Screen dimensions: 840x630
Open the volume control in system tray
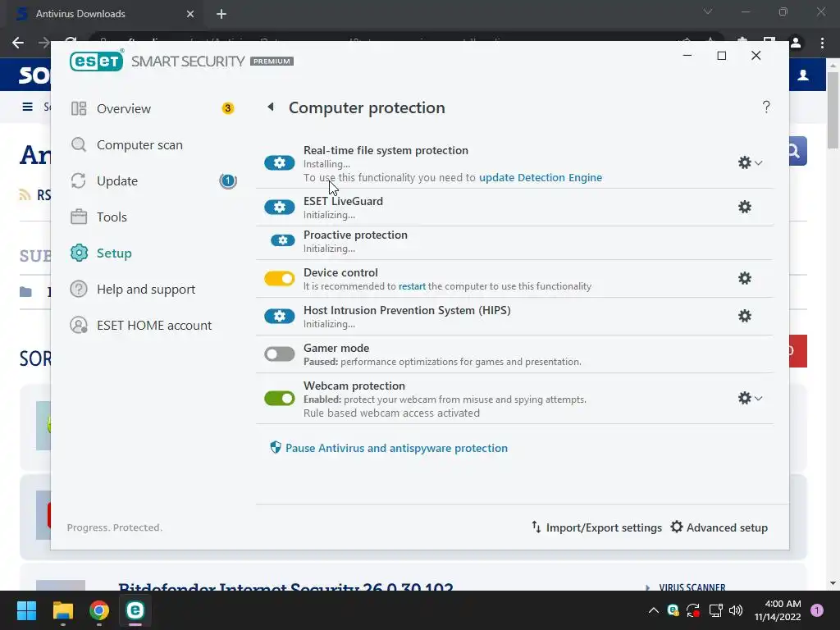tap(736, 610)
